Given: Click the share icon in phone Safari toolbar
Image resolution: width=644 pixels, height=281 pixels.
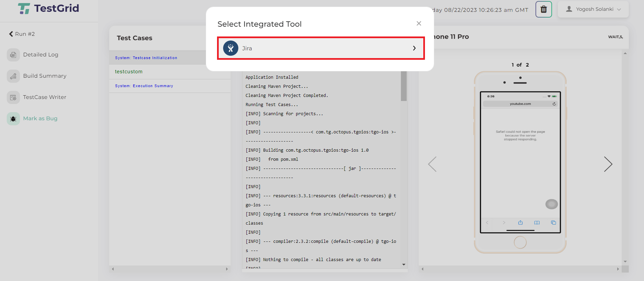Looking at the screenshot, I should (x=520, y=223).
